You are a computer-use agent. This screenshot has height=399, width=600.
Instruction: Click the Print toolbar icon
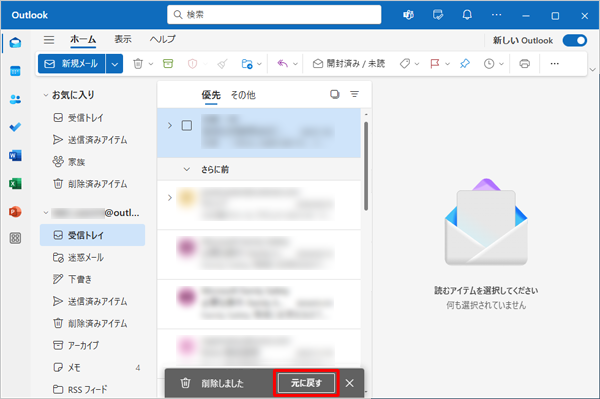(x=525, y=64)
